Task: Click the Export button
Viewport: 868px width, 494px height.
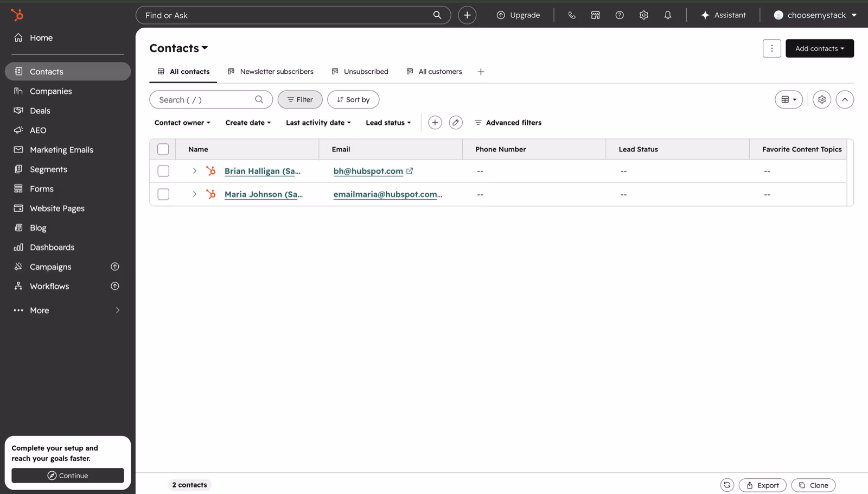Action: 762,485
